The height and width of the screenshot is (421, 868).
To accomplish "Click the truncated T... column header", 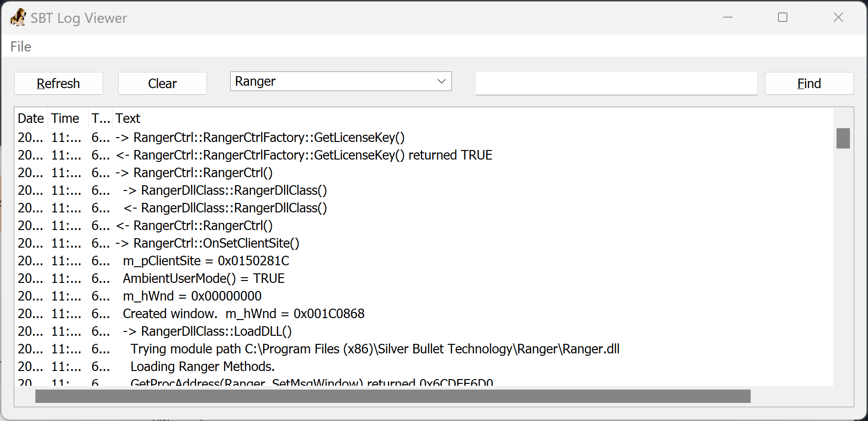I will pos(101,118).
